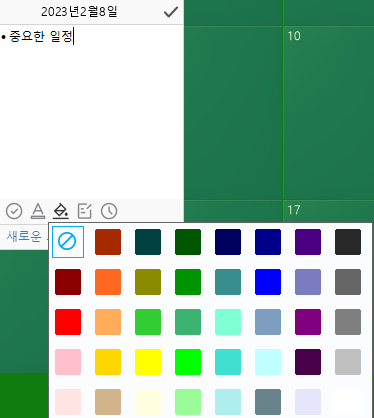The image size is (374, 418).
Task: Pick the dark plum swatch
Action: tap(308, 362)
